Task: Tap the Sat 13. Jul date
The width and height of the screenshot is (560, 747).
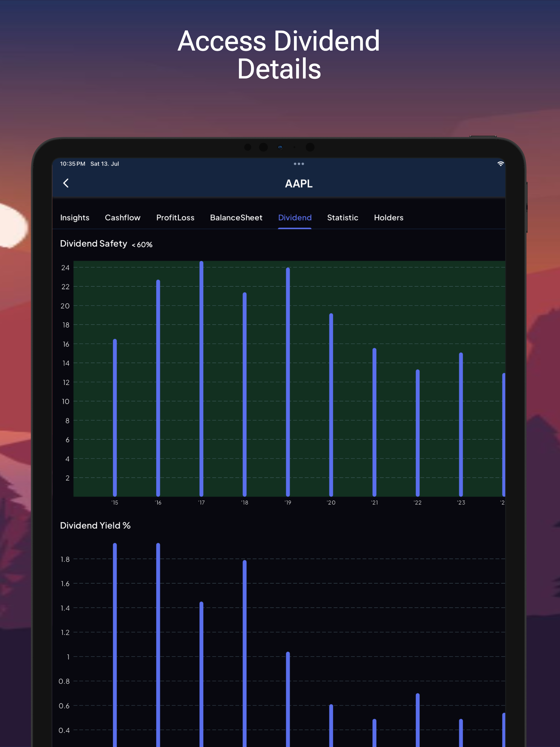Action: [105, 164]
